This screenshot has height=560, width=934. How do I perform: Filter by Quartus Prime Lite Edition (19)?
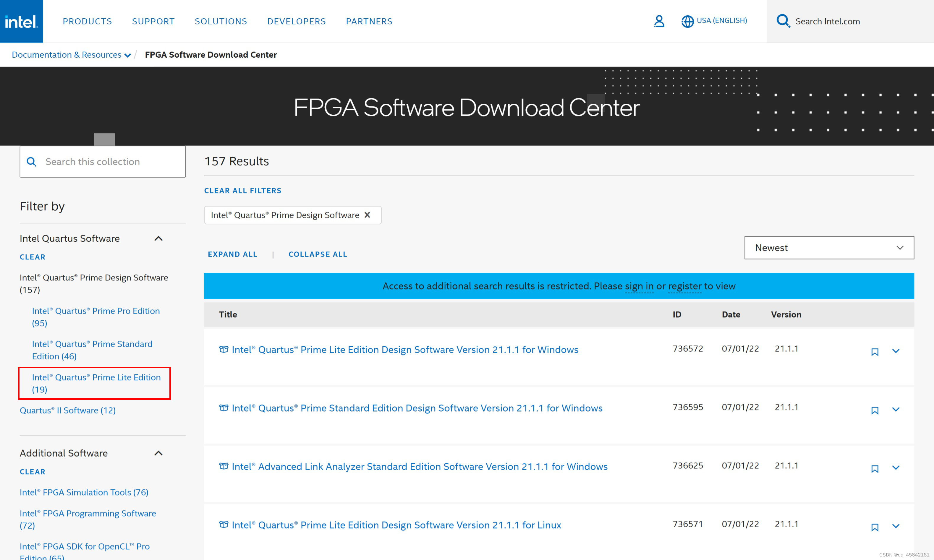[96, 383]
